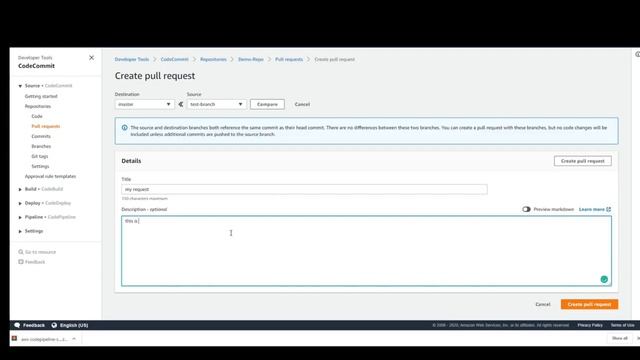Click the Feedback link in the sidebar
Viewport: 640px width, 360px height.
point(35,262)
